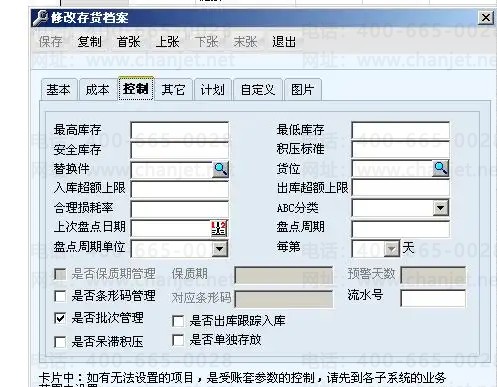
Task: Toggle 是否保质期管理 checkbox
Action: click(60, 275)
